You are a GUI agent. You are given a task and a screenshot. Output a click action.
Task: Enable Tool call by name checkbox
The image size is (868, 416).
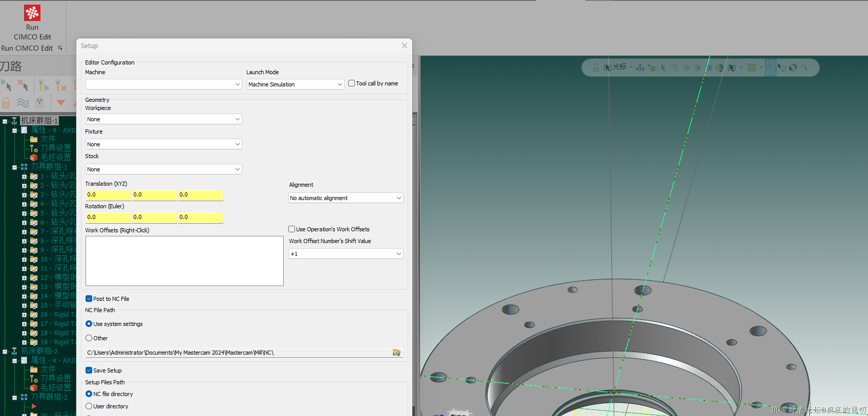point(352,83)
